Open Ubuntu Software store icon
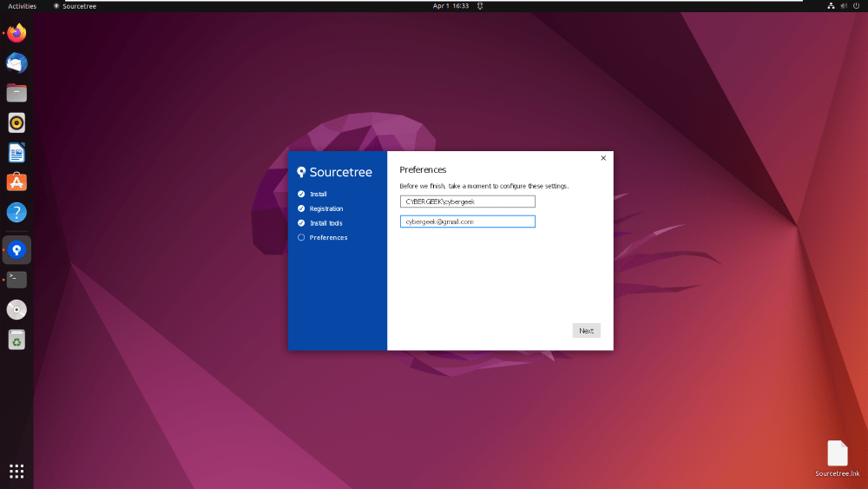The height and width of the screenshot is (489, 868). click(x=16, y=182)
